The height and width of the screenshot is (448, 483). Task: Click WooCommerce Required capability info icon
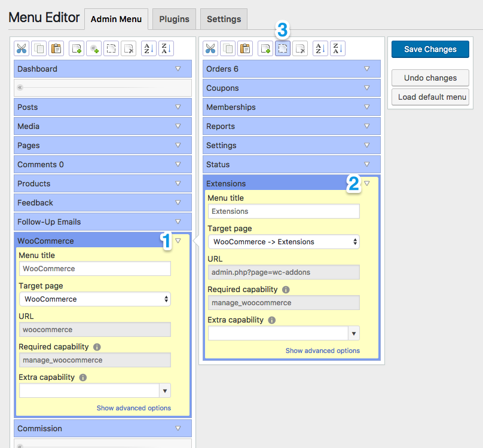coord(97,347)
